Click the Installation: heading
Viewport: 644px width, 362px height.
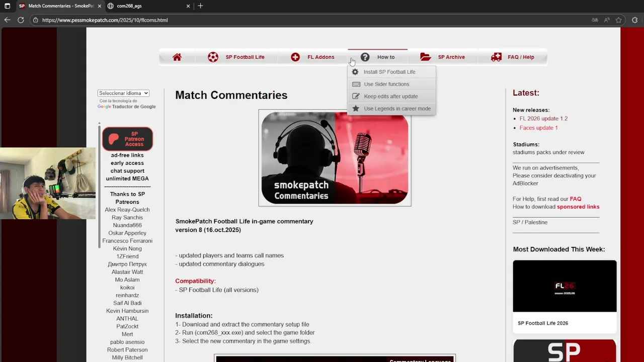pos(194,316)
